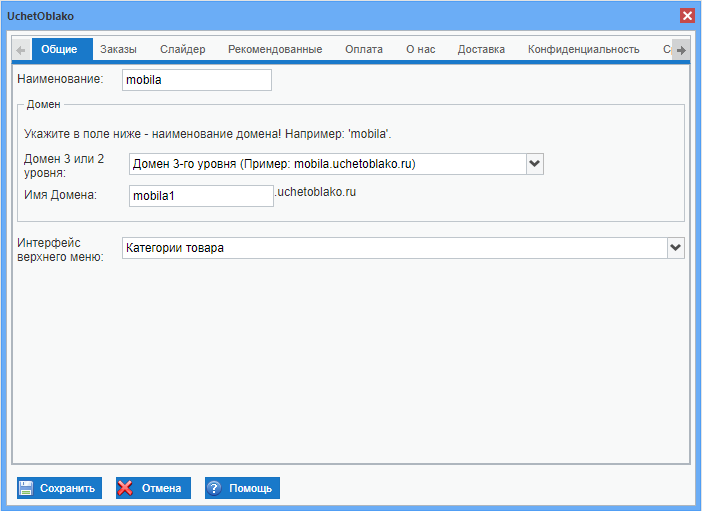This screenshot has height=511, width=702.
Task: Click the Наименование: label
Action: click(60, 79)
